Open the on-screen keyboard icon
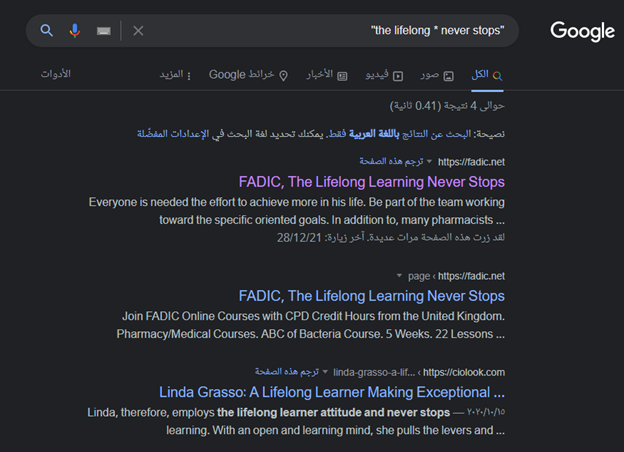Screen dimensions: 624x452 tap(103, 31)
